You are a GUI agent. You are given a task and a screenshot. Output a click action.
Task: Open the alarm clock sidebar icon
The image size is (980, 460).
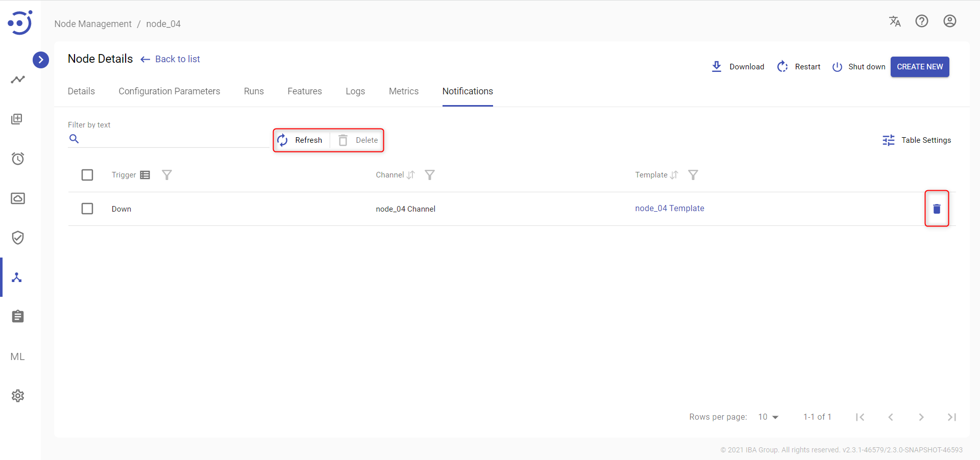point(18,159)
